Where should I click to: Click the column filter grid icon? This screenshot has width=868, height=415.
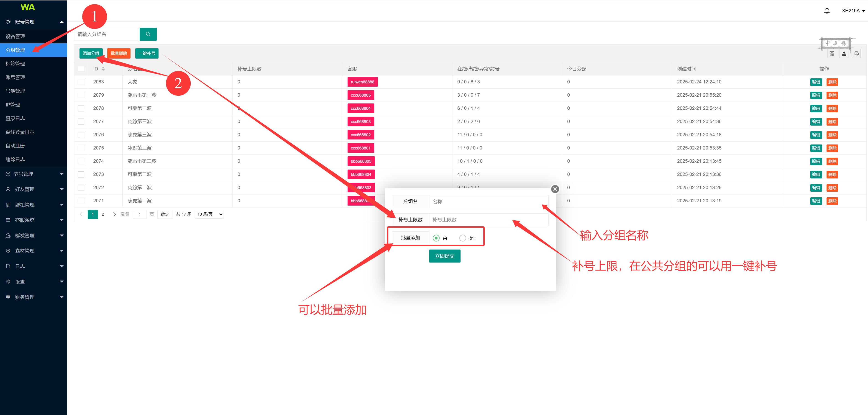(x=832, y=54)
